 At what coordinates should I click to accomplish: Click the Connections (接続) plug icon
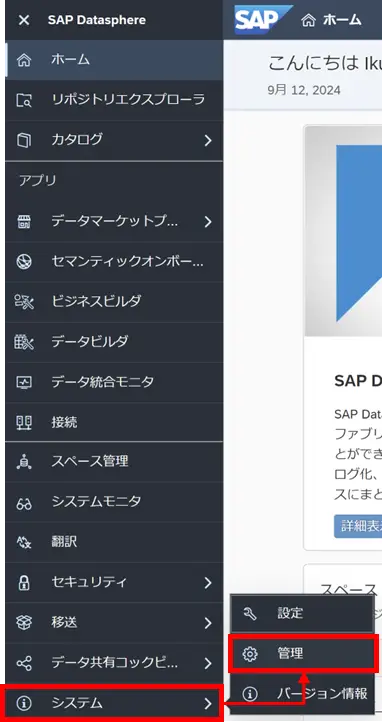click(x=23, y=422)
